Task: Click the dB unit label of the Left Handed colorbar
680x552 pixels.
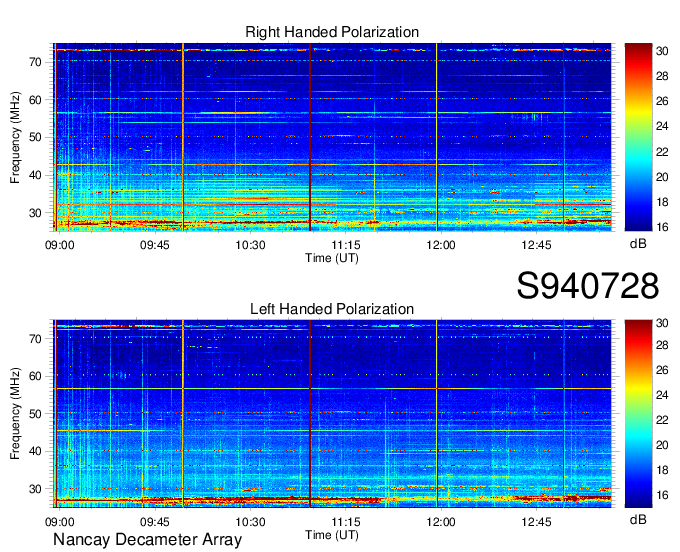Action: (x=638, y=519)
